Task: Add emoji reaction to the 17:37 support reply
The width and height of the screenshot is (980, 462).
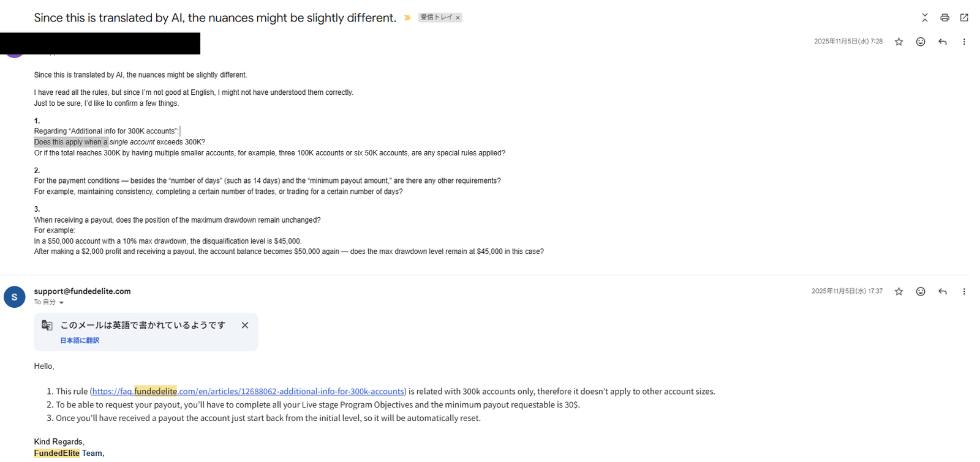Action: pos(921,292)
